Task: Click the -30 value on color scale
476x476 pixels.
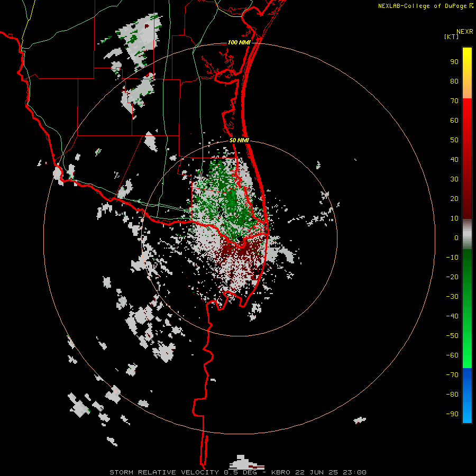Action: [x=452, y=297]
